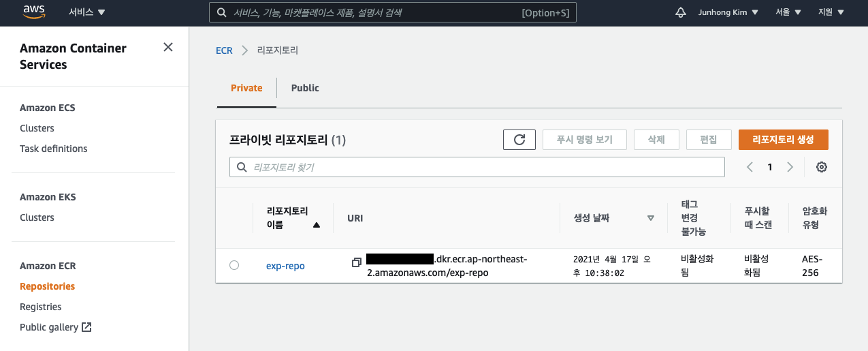Screen dimensions: 868x351
Task: Click the Amazon ECR sidebar heading
Action: coord(48,266)
